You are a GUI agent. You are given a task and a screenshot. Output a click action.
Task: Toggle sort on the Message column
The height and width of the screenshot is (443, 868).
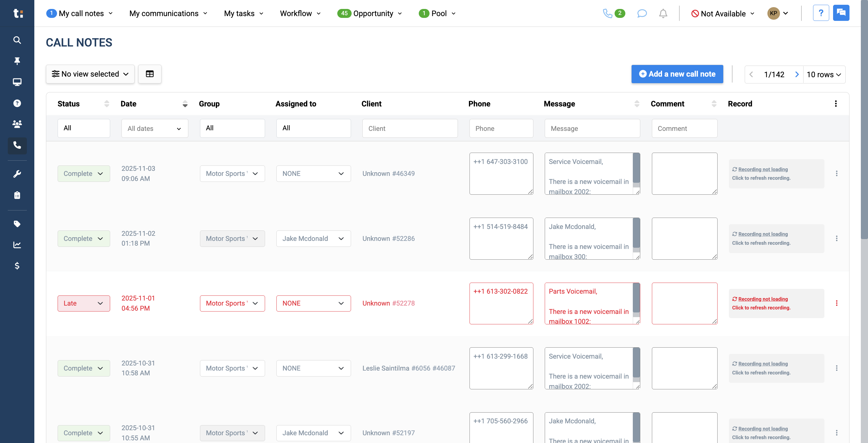tap(636, 104)
